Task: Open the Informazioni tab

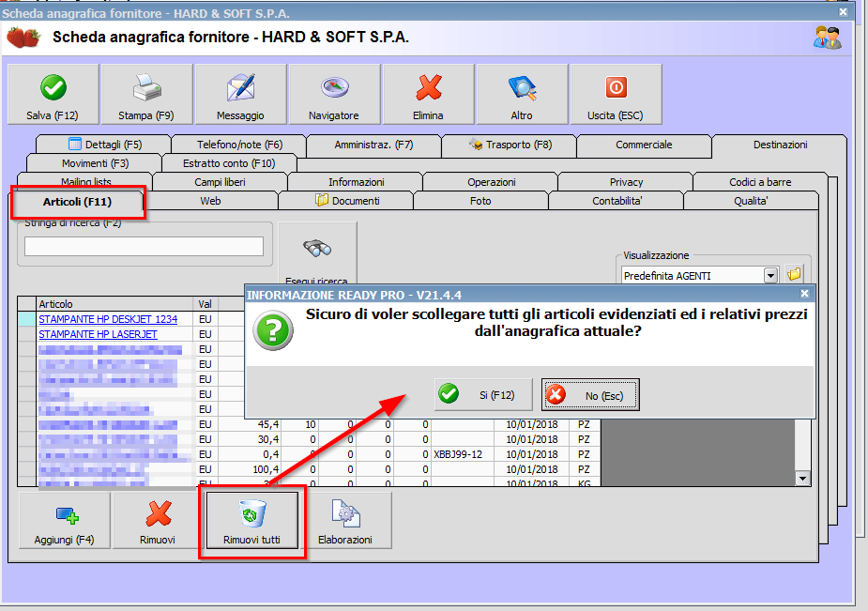Action: click(x=356, y=182)
